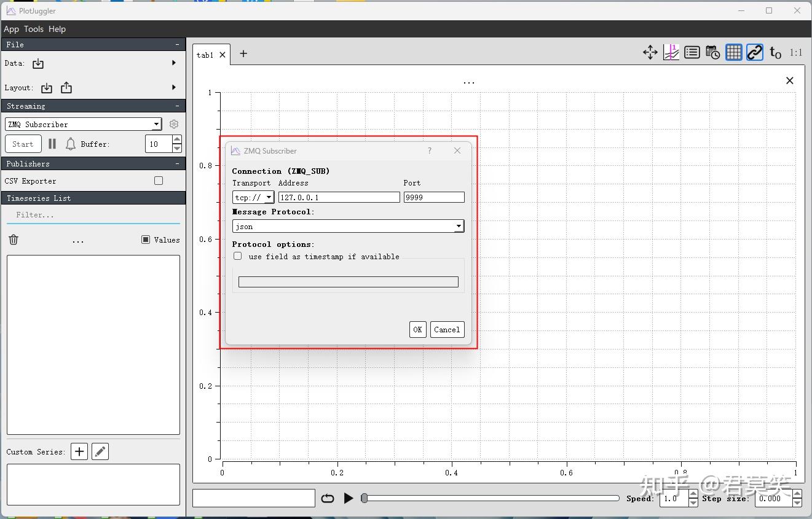Toggle the plot grid icon
This screenshot has width=812, height=519.
coord(734,53)
